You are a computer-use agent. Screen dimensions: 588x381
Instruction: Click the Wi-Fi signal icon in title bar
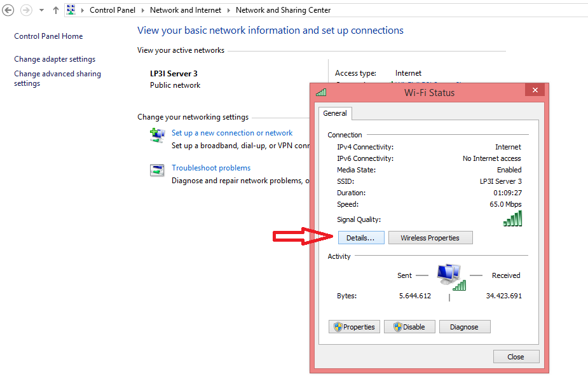(321, 92)
